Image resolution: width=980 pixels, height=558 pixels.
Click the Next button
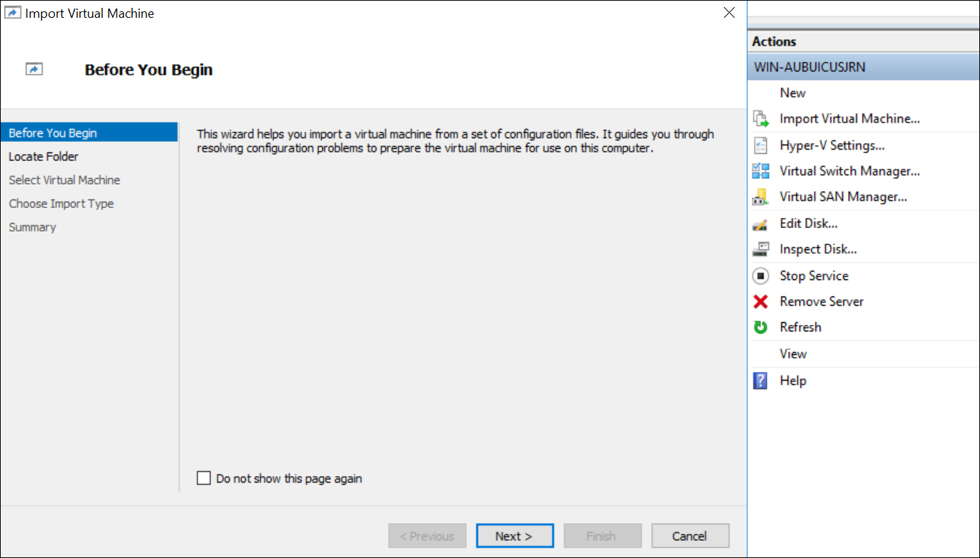tap(515, 536)
